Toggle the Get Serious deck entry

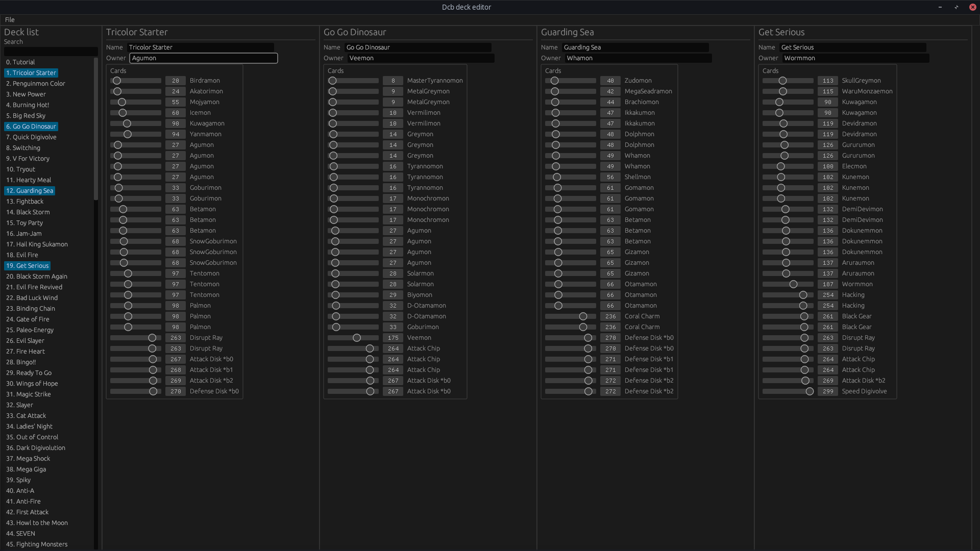[28, 266]
